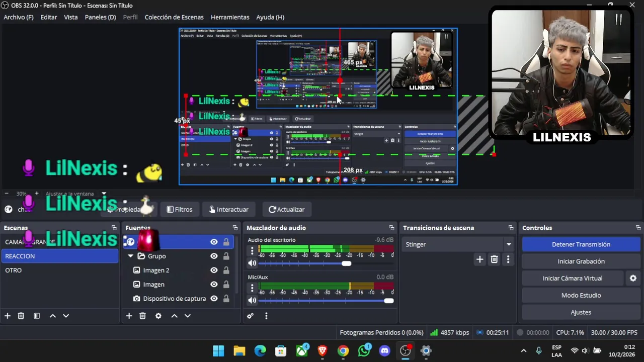This screenshot has height=362, width=644.
Task: Mute Audio del escritorio speaker
Action: tap(252, 263)
